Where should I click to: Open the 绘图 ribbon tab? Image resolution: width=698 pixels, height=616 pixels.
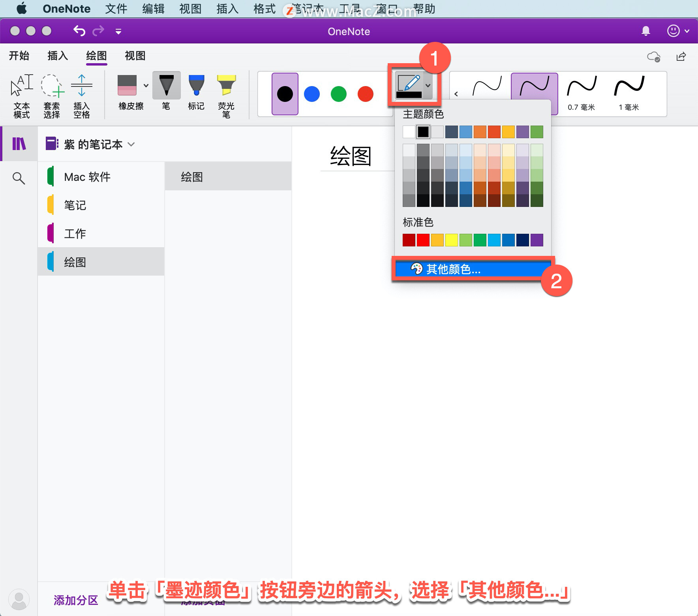pyautogui.click(x=97, y=56)
